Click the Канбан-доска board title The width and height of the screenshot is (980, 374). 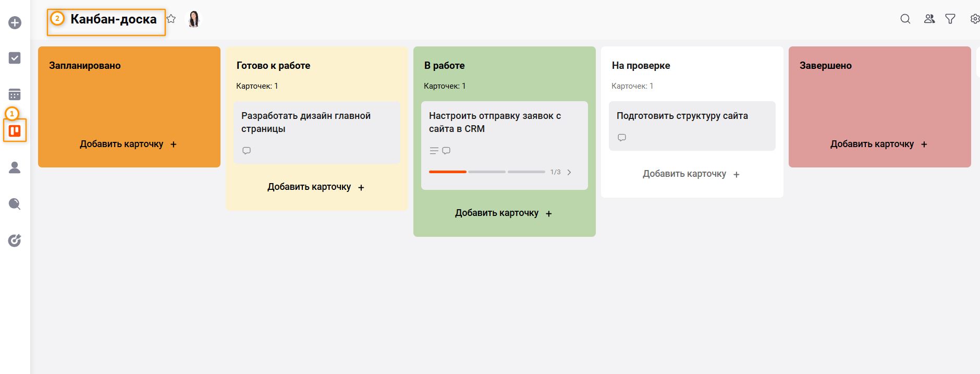(x=114, y=19)
